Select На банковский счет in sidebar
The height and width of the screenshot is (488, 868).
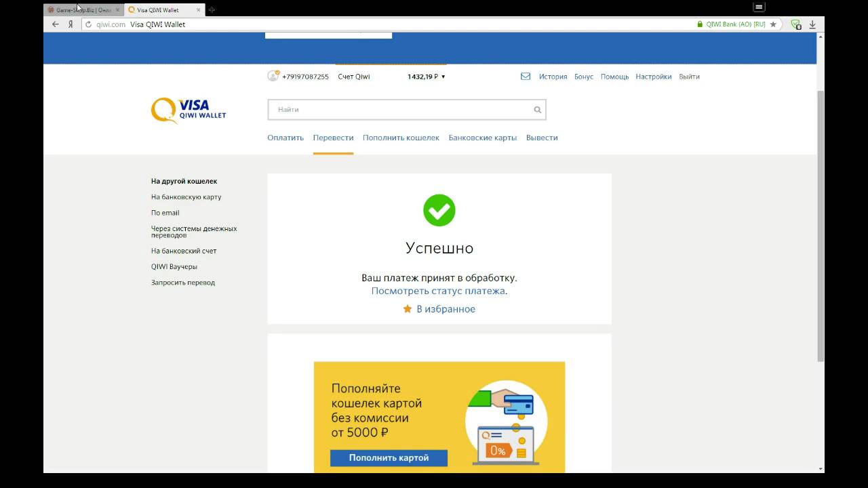click(x=184, y=251)
